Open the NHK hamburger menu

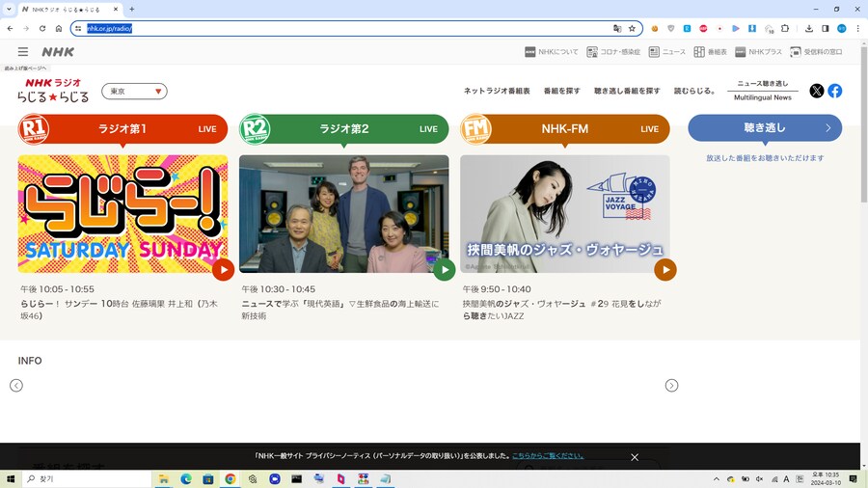click(x=23, y=51)
